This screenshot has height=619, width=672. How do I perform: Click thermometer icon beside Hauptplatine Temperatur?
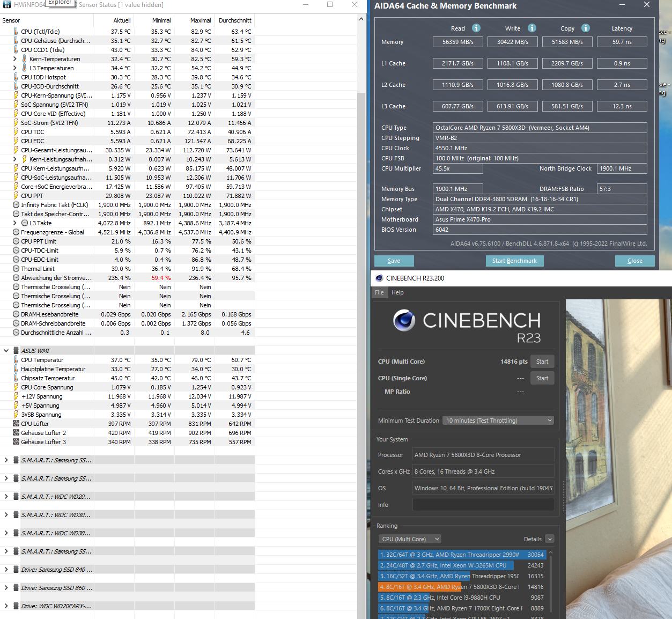(16, 369)
